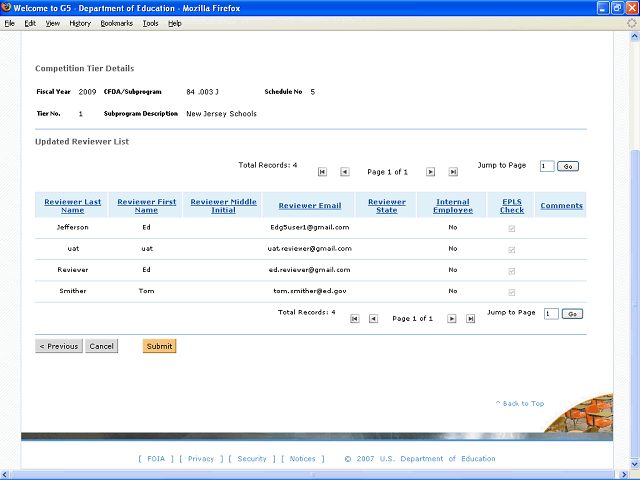Image resolution: width=640 pixels, height=480 pixels.
Task: Open the Privacy footer link
Action: click(x=201, y=459)
